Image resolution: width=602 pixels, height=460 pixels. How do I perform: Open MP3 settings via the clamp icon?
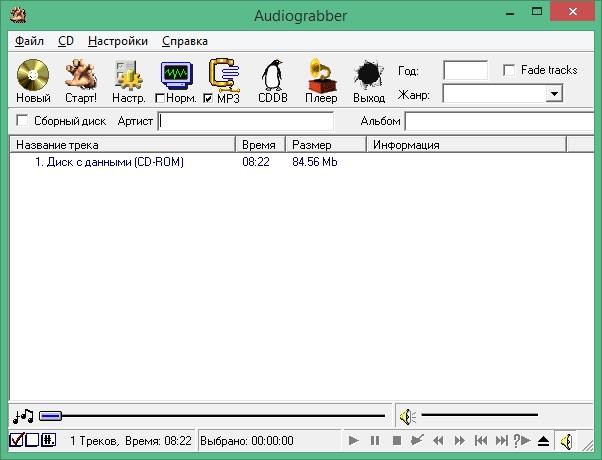(224, 74)
